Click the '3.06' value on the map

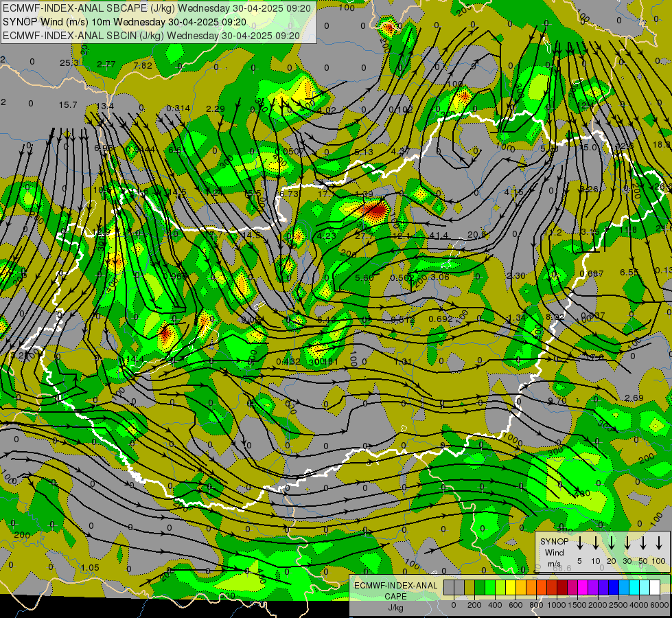[440, 277]
